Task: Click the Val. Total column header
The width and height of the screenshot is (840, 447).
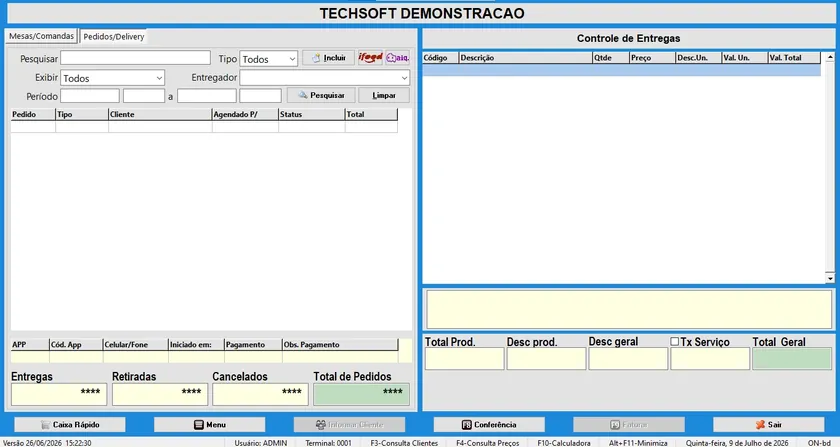Action: point(794,57)
